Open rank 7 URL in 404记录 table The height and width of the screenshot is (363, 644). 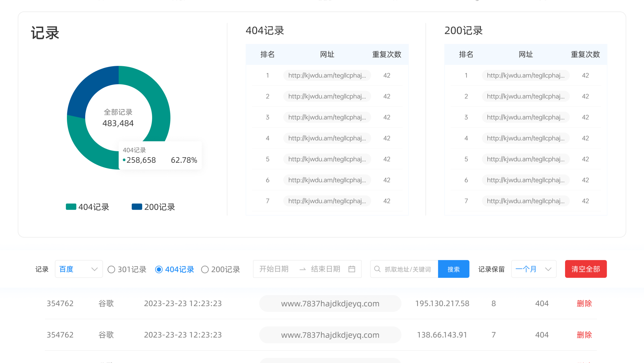click(x=327, y=201)
